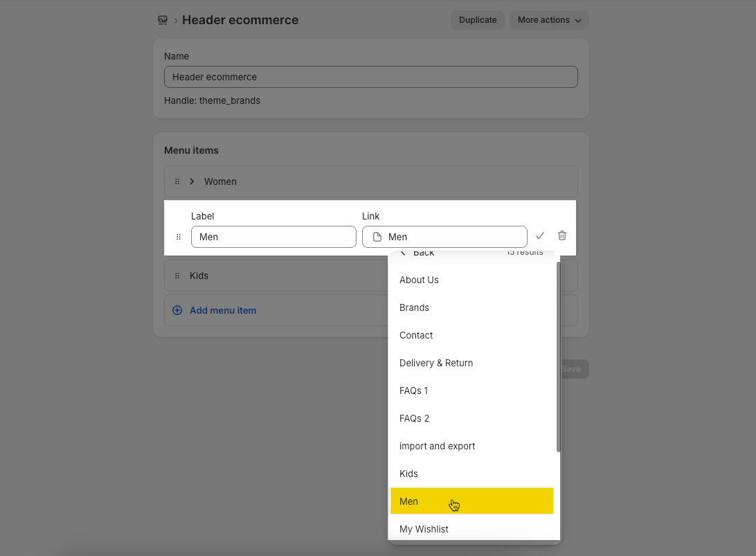Viewport: 756px width, 556px height.
Task: Expand the Women menu item
Action: [x=192, y=182]
